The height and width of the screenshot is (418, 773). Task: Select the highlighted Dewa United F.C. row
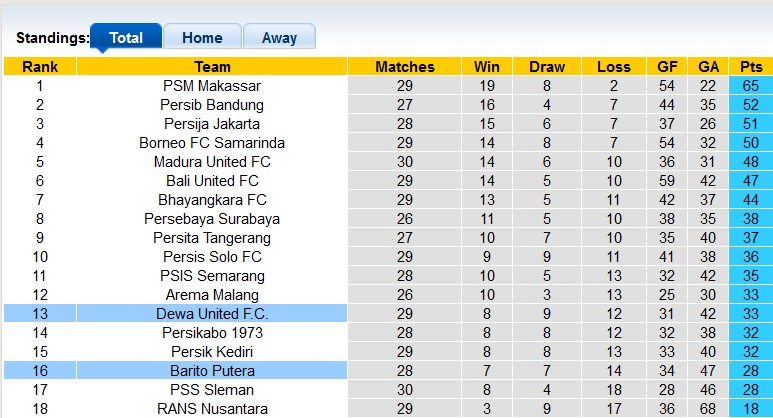(x=212, y=314)
